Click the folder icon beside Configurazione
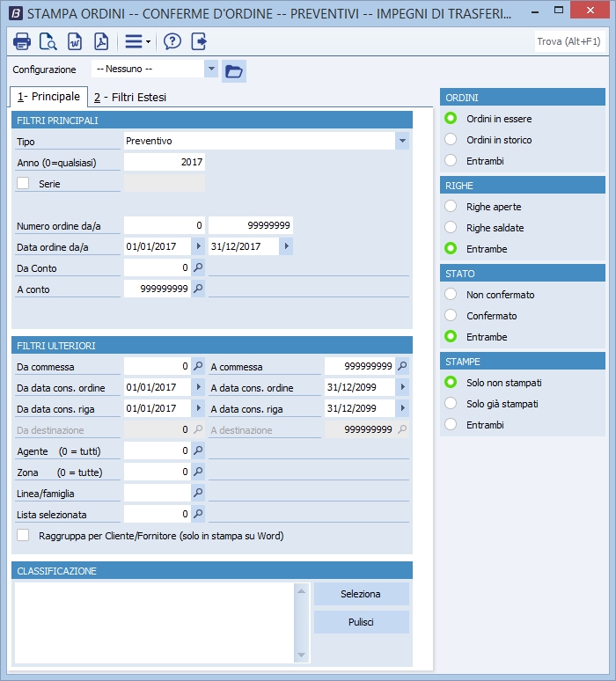 [233, 70]
